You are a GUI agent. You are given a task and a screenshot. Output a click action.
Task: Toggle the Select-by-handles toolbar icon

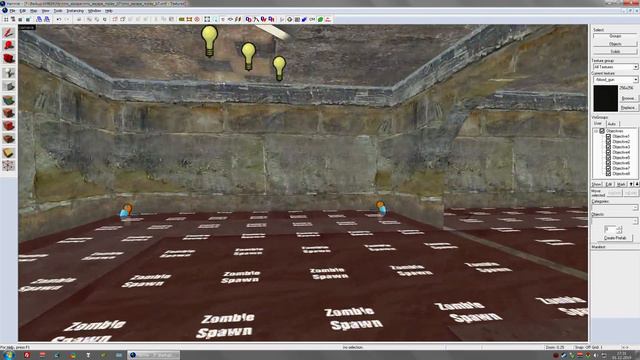[207, 19]
